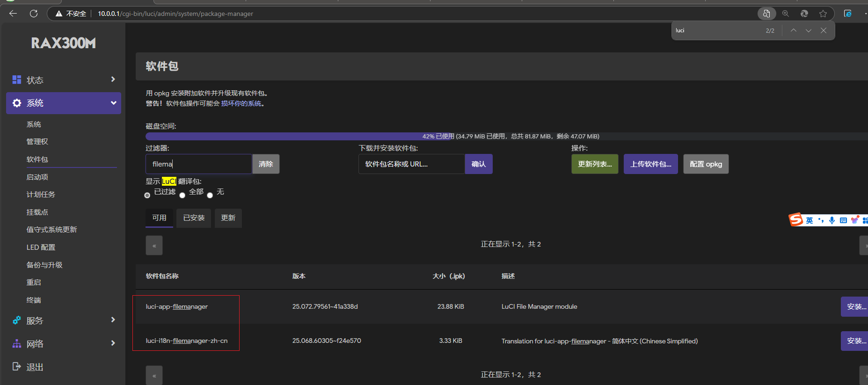Click bottom previous-page « button
Image resolution: width=868 pixels, height=385 pixels.
(154, 375)
